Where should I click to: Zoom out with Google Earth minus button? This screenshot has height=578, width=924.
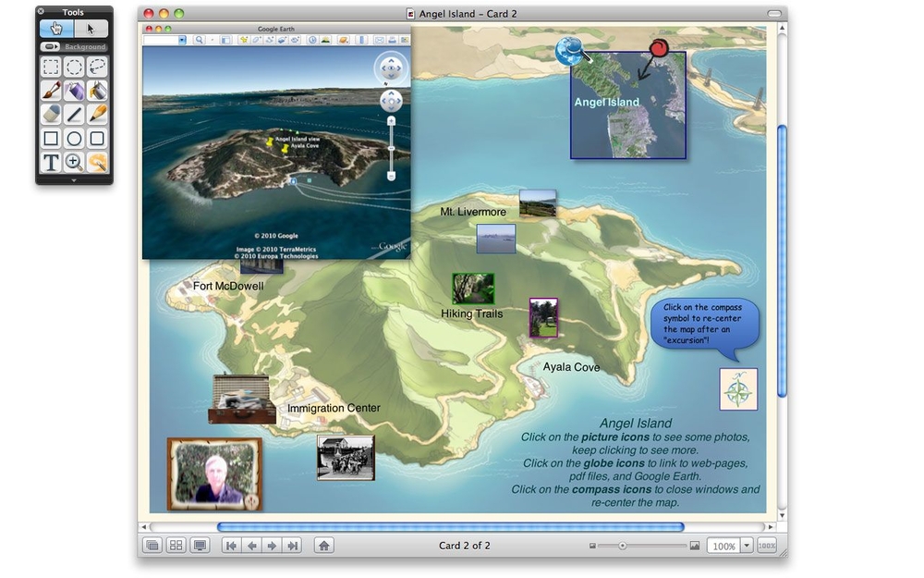click(391, 176)
